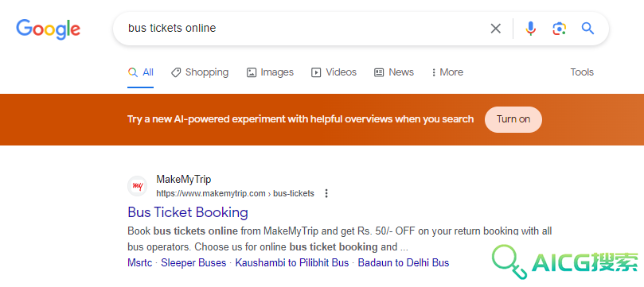Switch to the Shopping tab
The width and height of the screenshot is (644, 287).
[200, 72]
